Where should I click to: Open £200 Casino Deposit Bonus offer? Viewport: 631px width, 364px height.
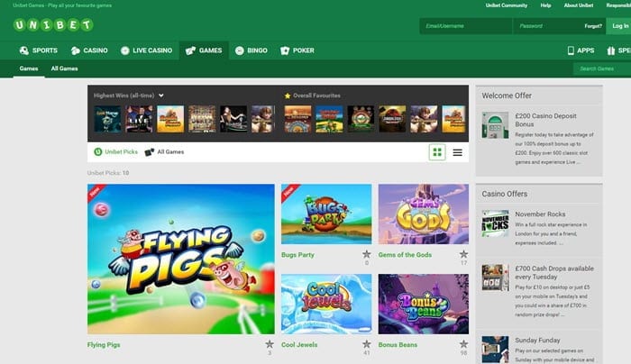click(545, 120)
